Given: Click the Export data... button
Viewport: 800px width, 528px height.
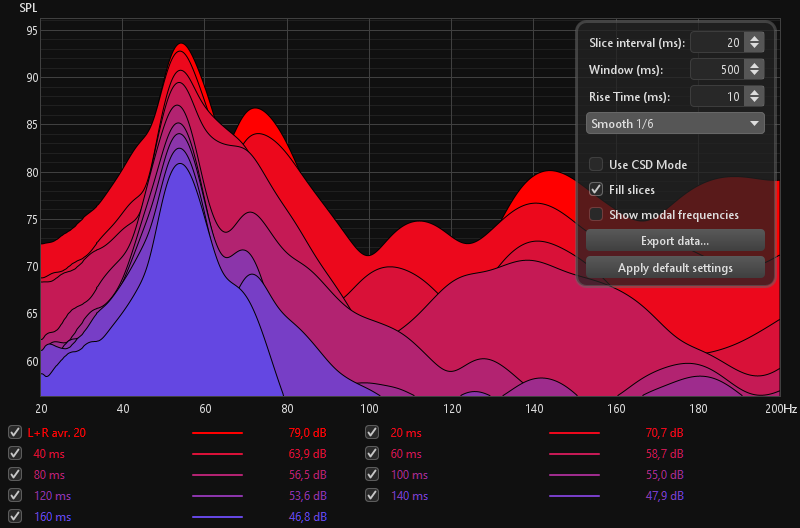Looking at the screenshot, I should coord(675,241).
